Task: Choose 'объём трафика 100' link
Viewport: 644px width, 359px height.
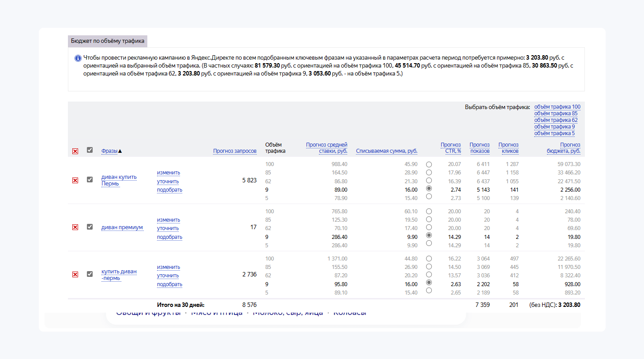Action: point(557,107)
